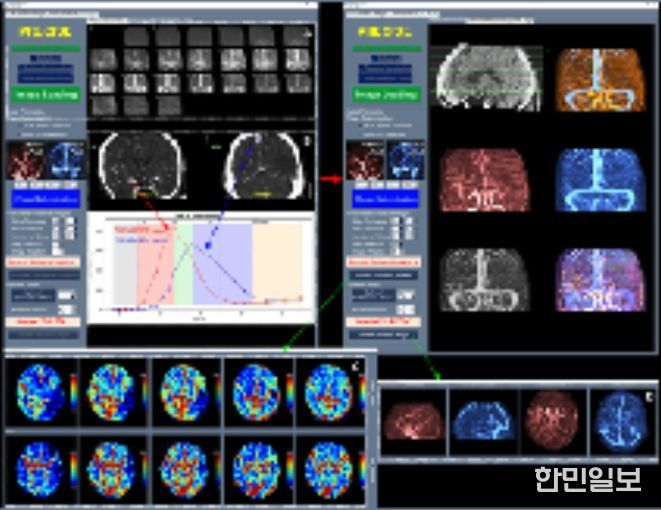Click the red shaded phase region in graph
Viewport: 661px width, 510px height.
point(155,262)
